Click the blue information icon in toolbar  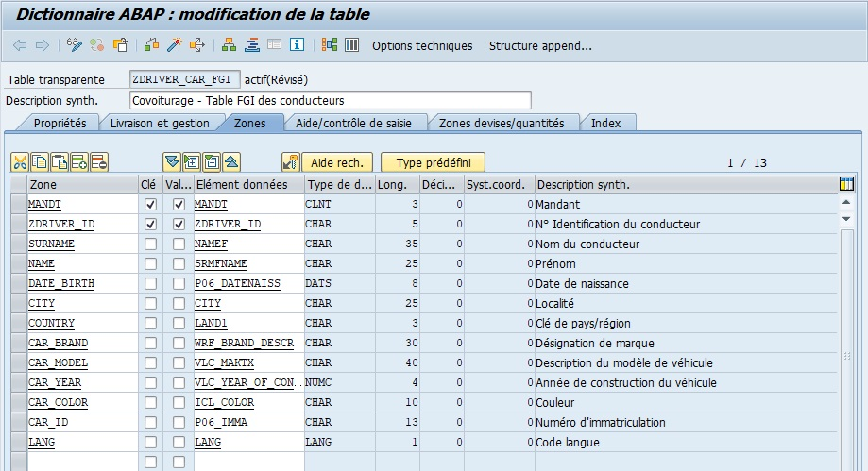click(x=297, y=45)
